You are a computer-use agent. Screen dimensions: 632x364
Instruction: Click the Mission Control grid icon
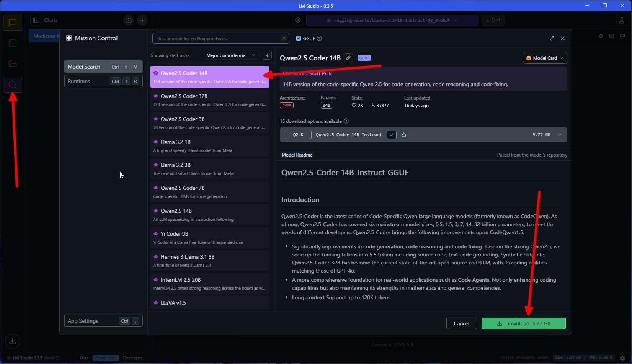pos(69,38)
